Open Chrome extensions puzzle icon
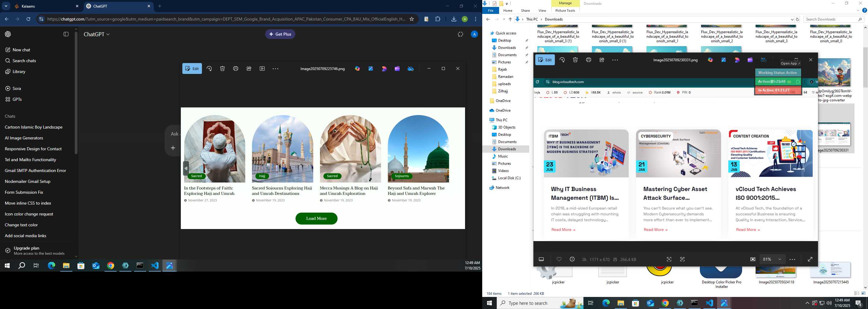This screenshot has width=868, height=309. (438, 19)
